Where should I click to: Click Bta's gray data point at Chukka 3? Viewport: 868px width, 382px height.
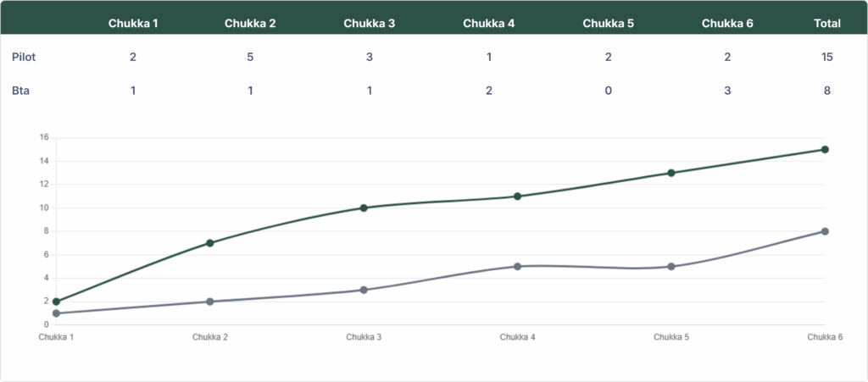pyautogui.click(x=364, y=290)
